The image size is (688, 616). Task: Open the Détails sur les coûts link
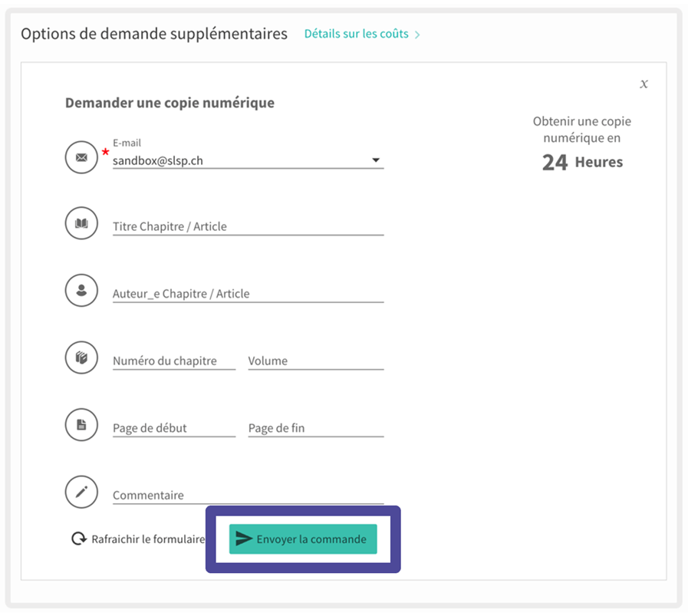(356, 35)
